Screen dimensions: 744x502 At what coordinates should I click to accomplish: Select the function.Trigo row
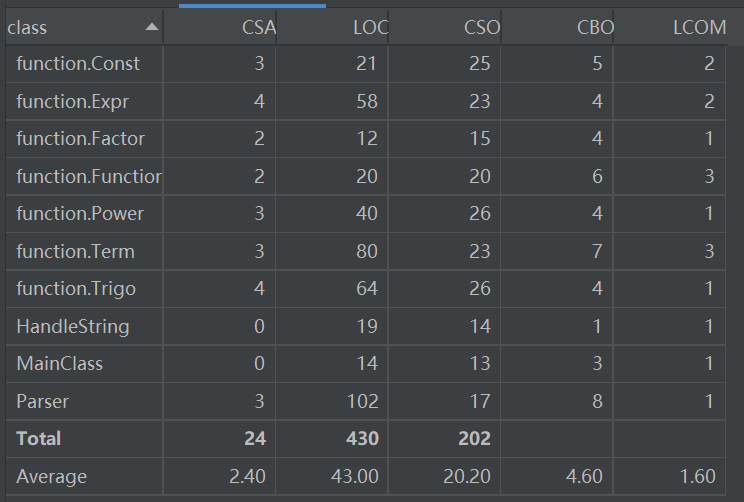366,289
